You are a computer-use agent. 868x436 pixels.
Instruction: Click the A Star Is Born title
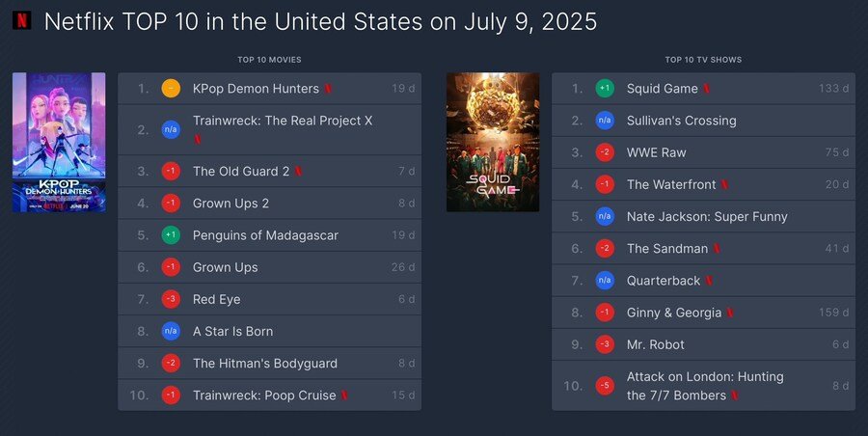(x=232, y=331)
